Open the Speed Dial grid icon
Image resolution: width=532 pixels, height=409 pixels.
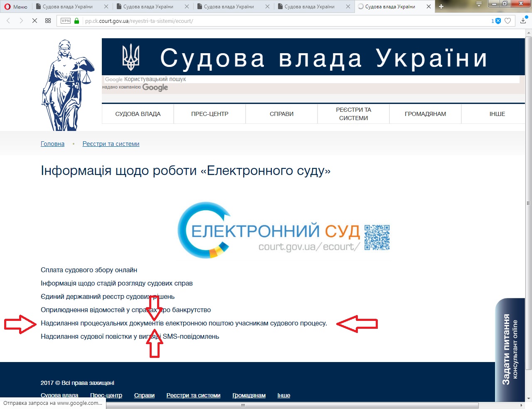(x=48, y=21)
